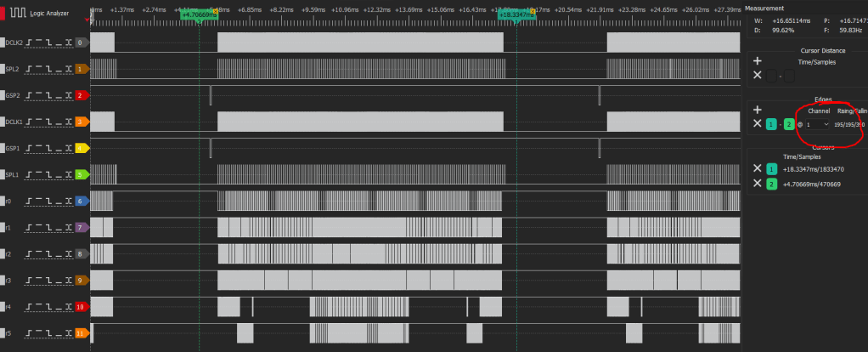Image resolution: width=868 pixels, height=352 pixels.
Task: Add a new Edges measurement
Action: [758, 110]
